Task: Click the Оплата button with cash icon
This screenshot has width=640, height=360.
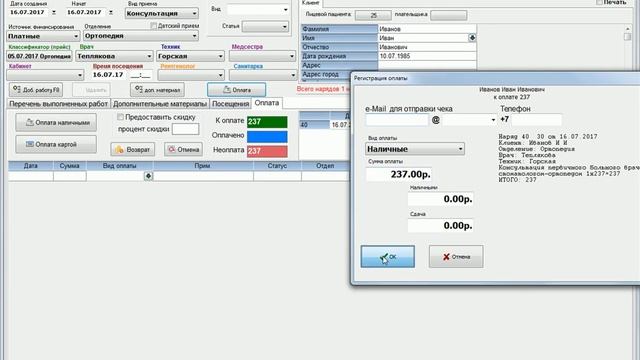Action: click(x=236, y=90)
